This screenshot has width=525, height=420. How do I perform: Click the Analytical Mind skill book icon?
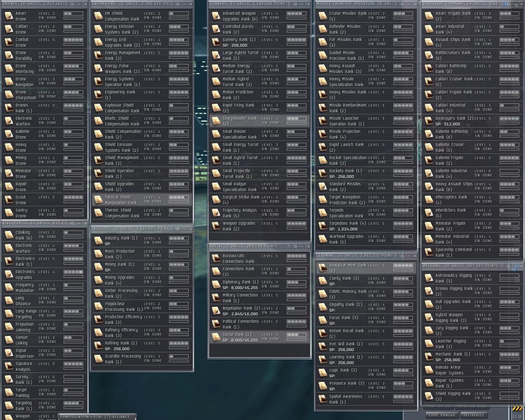(x=322, y=268)
